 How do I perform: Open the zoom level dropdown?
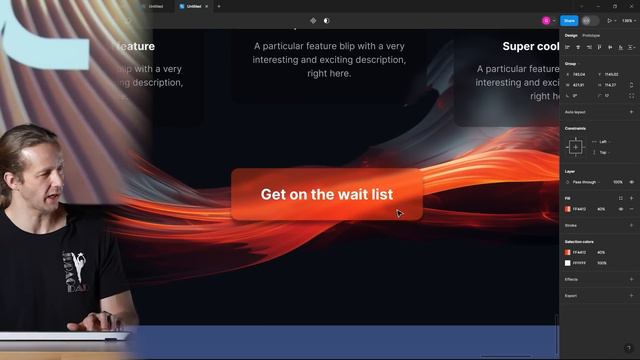(629, 20)
